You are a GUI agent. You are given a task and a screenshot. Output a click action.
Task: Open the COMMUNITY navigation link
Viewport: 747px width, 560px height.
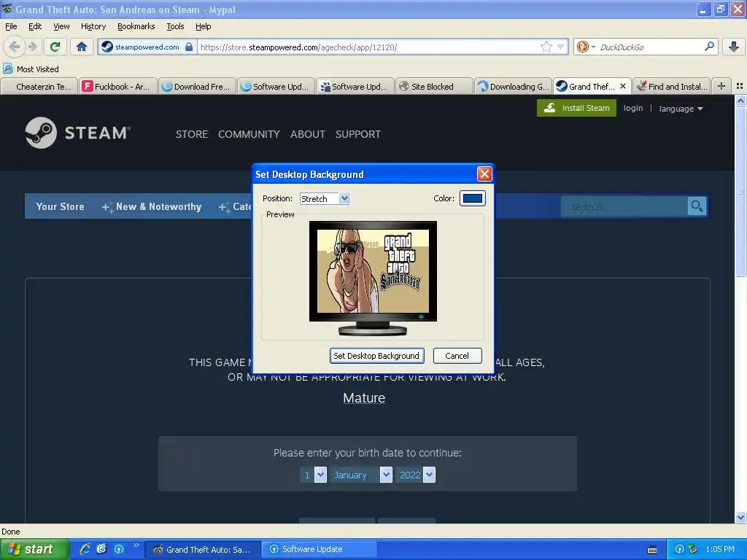point(249,134)
